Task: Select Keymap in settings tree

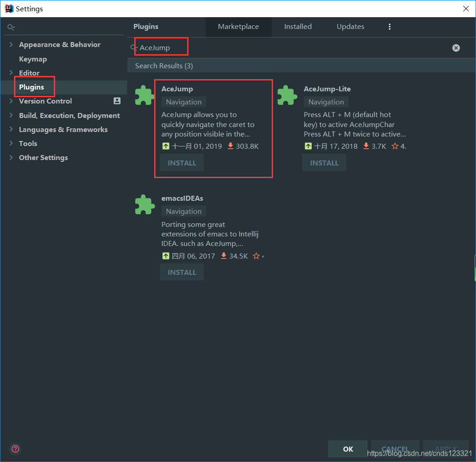Action: 33,59
